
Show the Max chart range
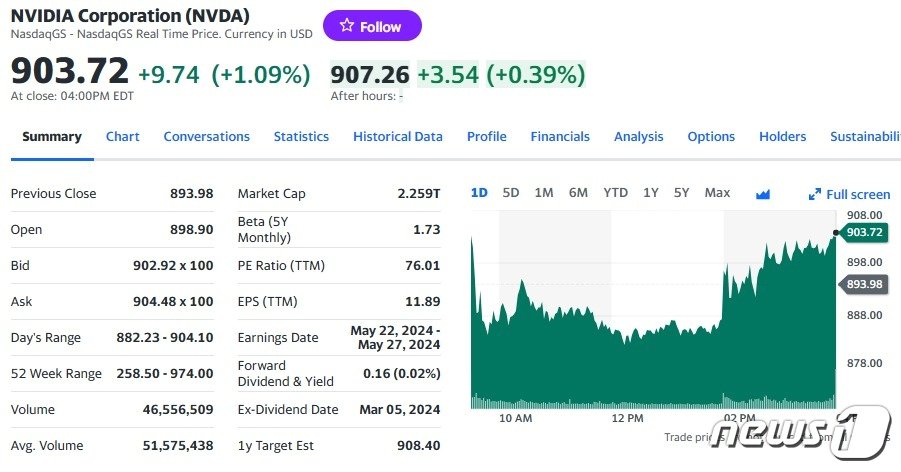[717, 193]
